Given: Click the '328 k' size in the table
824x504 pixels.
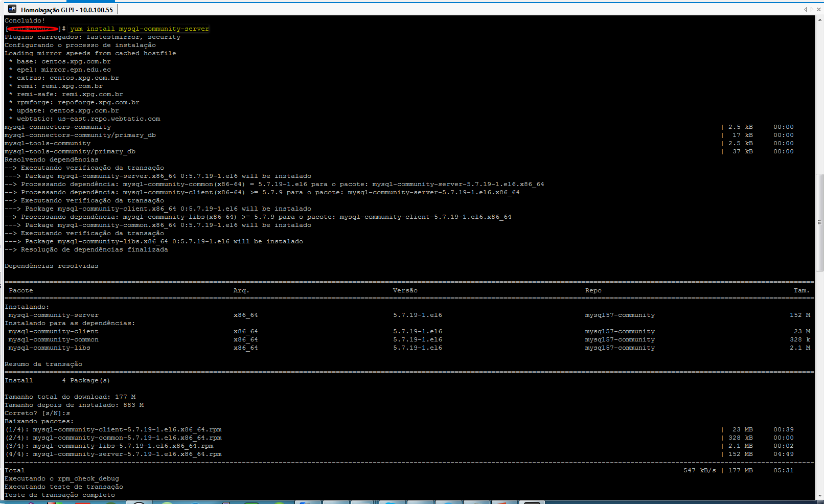Looking at the screenshot, I should pyautogui.click(x=800, y=339).
